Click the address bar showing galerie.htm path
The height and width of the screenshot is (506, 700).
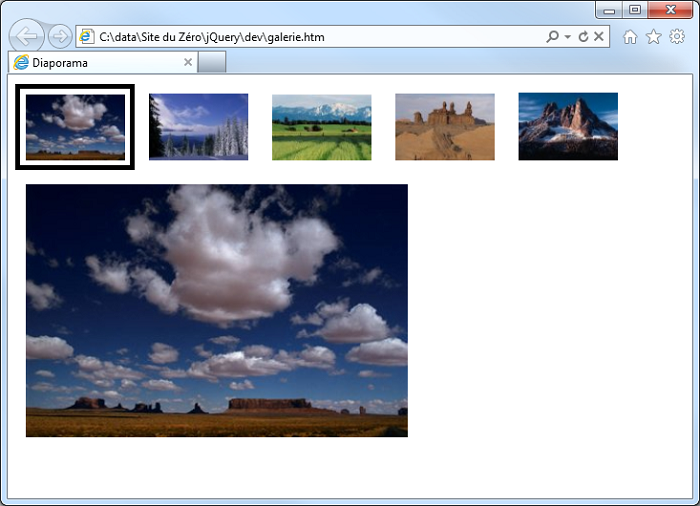342,37
